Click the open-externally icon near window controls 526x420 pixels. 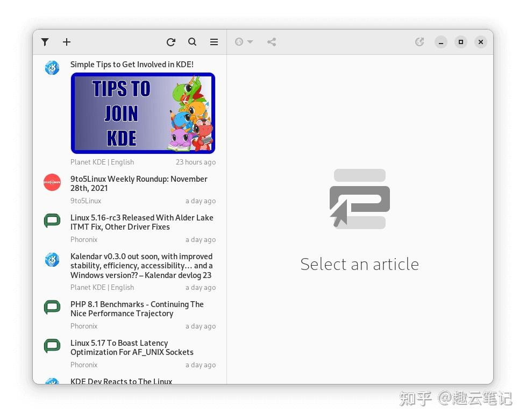[420, 42]
